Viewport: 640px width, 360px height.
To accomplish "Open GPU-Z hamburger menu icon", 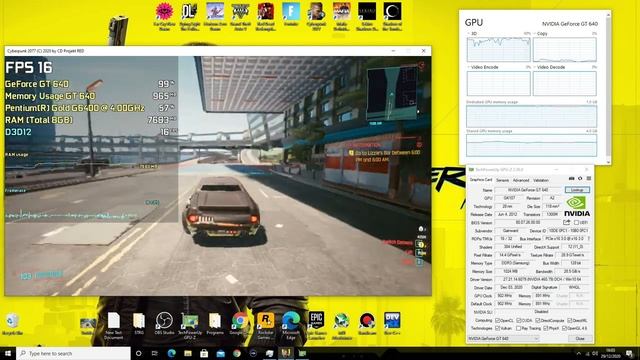I will click(x=589, y=179).
